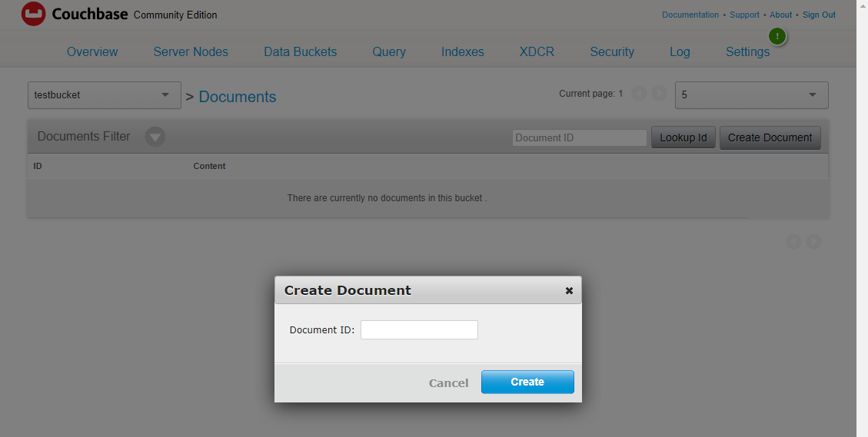Confirm with the blue Create button
The height and width of the screenshot is (437, 868).
click(527, 382)
